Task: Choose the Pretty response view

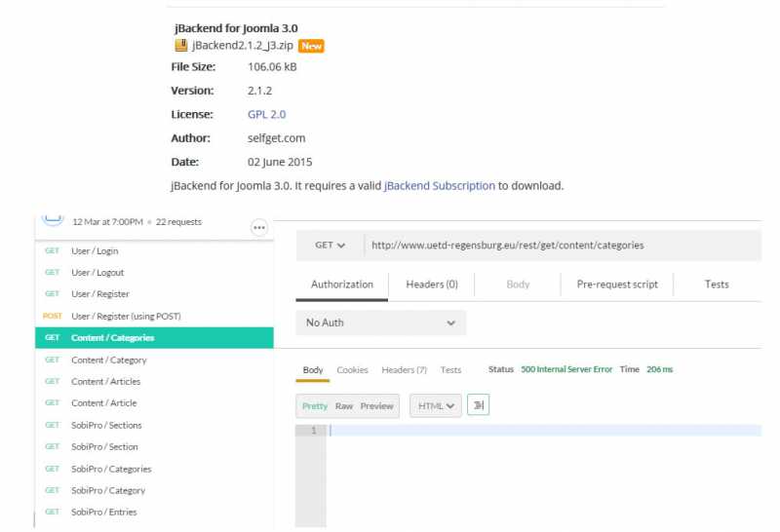Action: [x=315, y=406]
